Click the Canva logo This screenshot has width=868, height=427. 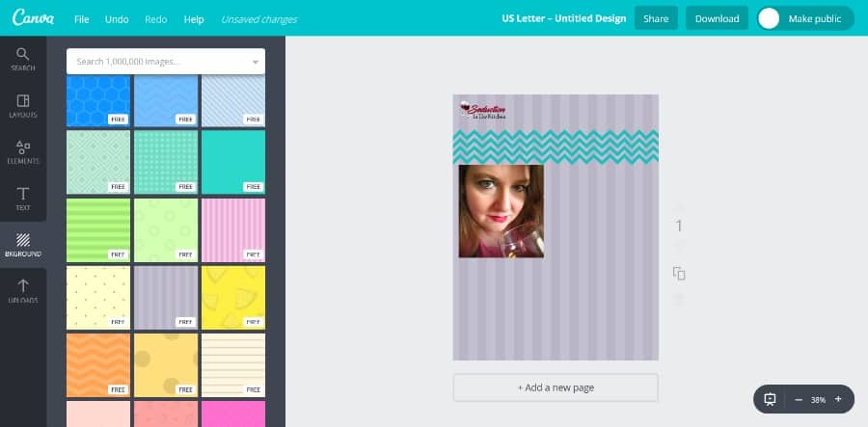click(33, 17)
